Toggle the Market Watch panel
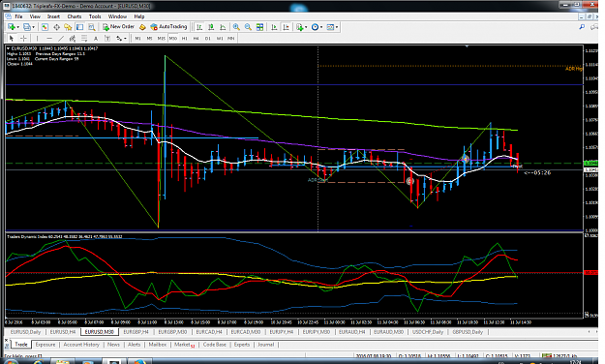Viewport: 605px width, 364px height. (x=45, y=27)
